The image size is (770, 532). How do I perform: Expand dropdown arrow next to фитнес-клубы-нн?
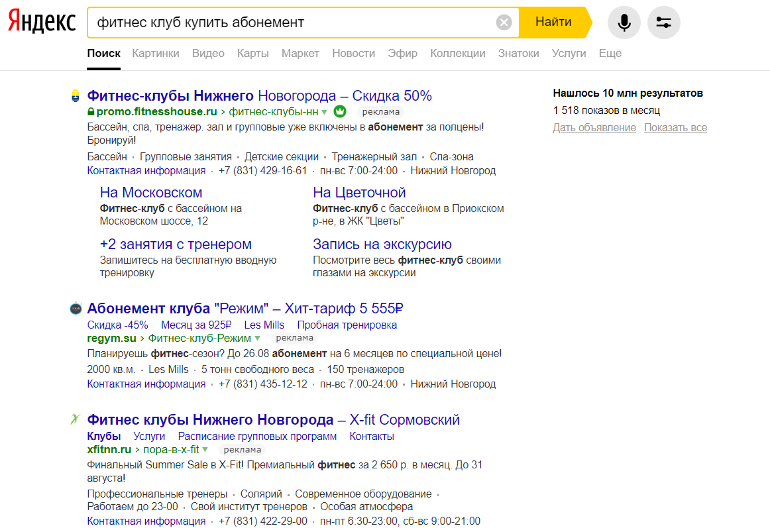point(324,113)
